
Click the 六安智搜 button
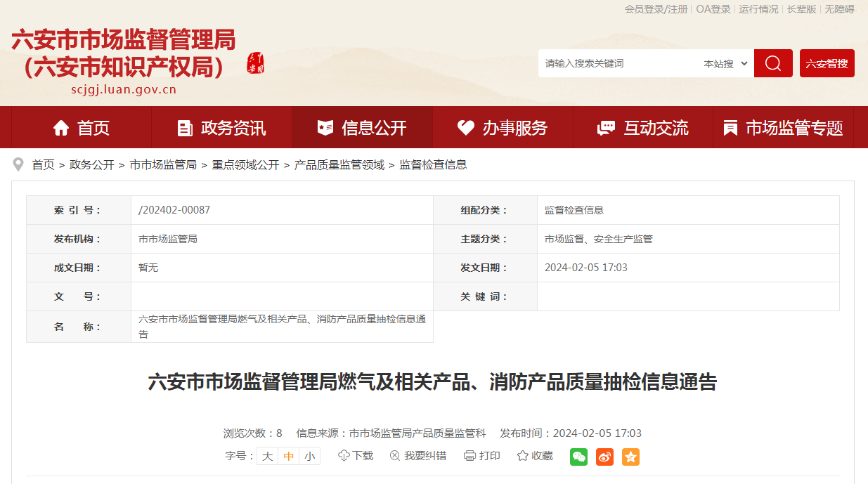[x=827, y=63]
